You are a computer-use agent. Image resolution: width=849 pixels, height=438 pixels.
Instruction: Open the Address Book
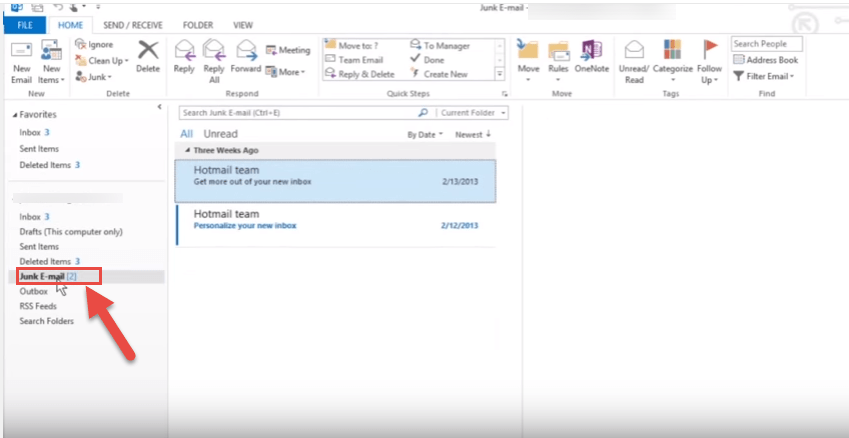pos(766,60)
